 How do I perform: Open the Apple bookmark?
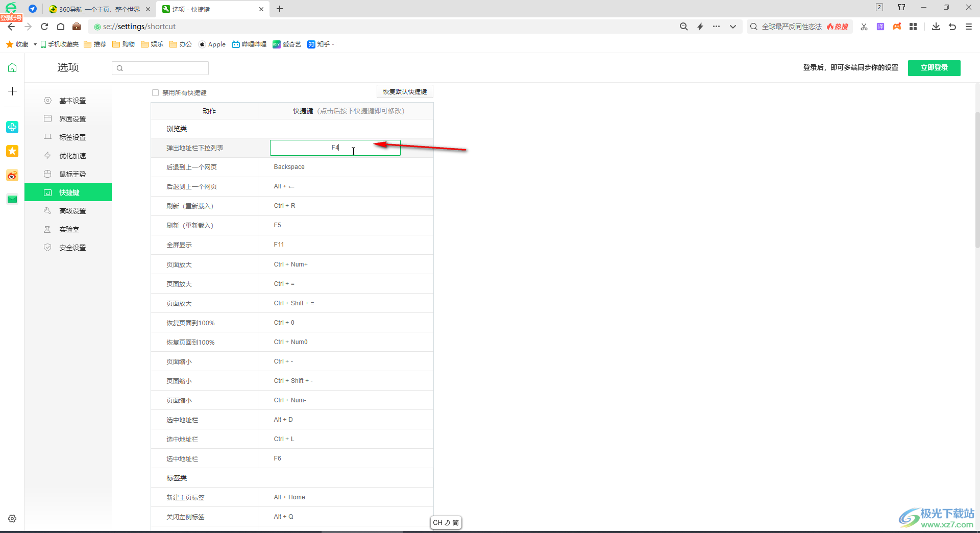click(x=212, y=44)
